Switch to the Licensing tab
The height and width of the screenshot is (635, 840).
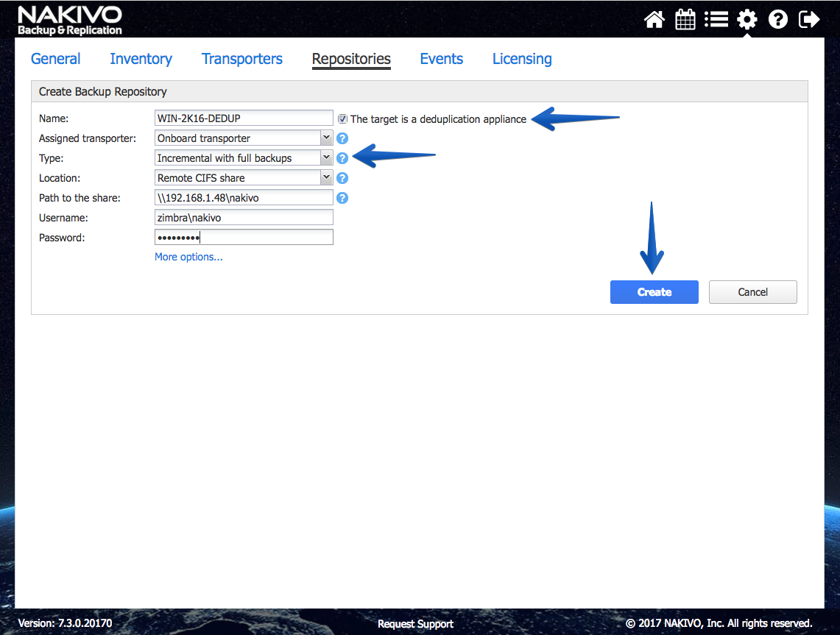tap(522, 59)
